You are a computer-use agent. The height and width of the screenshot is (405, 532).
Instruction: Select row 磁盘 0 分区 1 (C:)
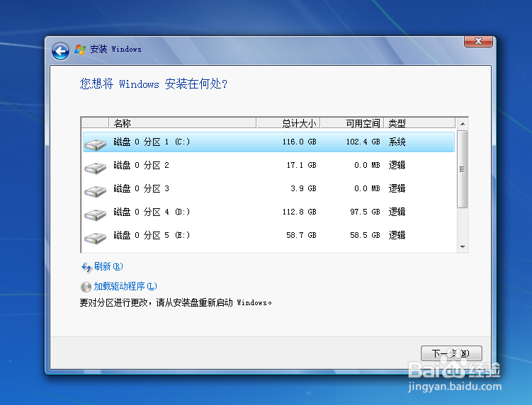click(x=268, y=142)
